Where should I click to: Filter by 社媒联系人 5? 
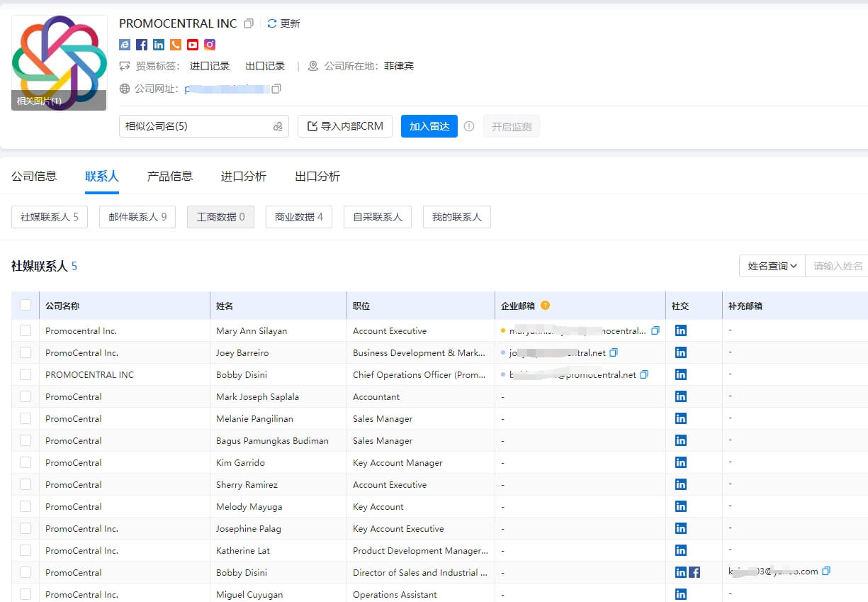point(50,217)
